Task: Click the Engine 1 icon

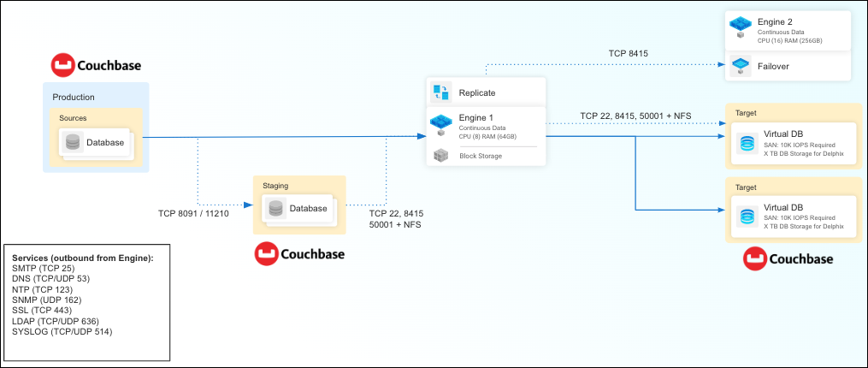Action: point(440,125)
